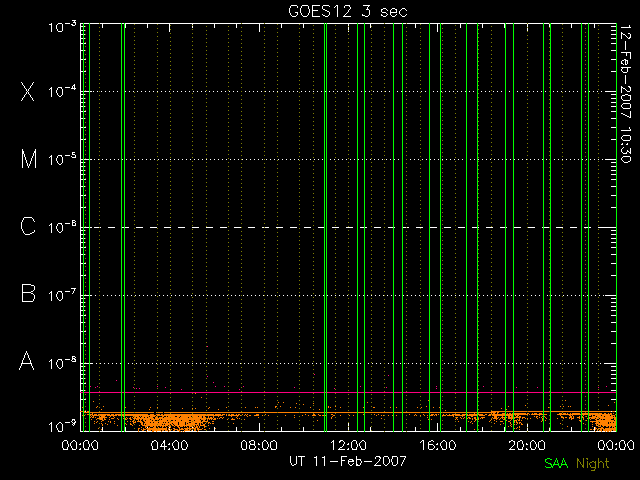Click the horizontal pink flux line
This screenshot has height=480, width=640.
click(349, 392)
